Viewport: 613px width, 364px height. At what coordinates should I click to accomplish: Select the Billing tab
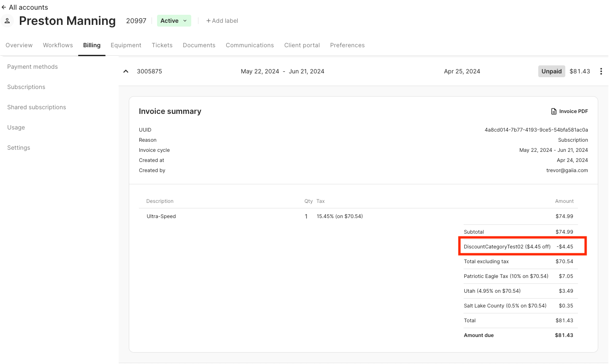coord(92,45)
